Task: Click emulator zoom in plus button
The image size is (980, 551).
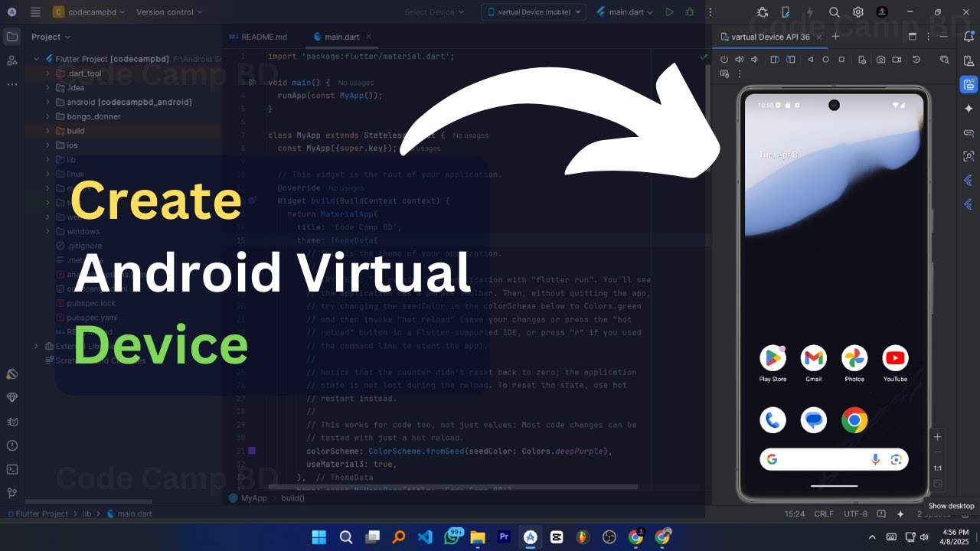Action: click(x=938, y=437)
